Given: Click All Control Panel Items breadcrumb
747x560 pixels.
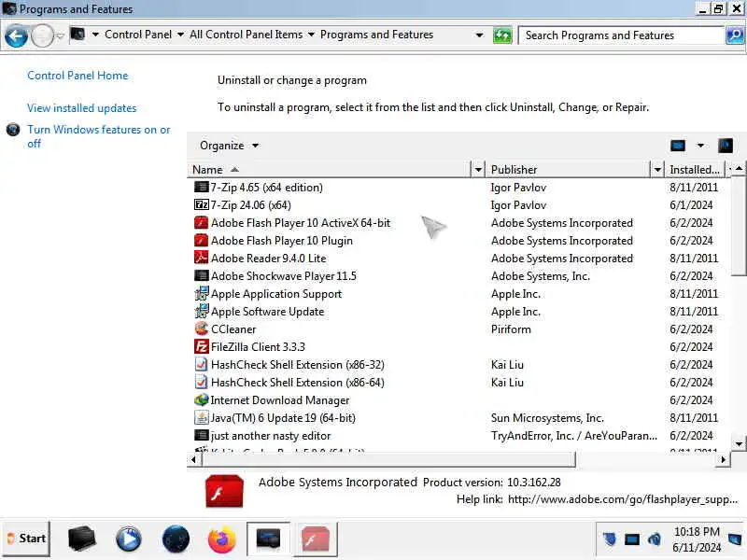Looking at the screenshot, I should (246, 35).
